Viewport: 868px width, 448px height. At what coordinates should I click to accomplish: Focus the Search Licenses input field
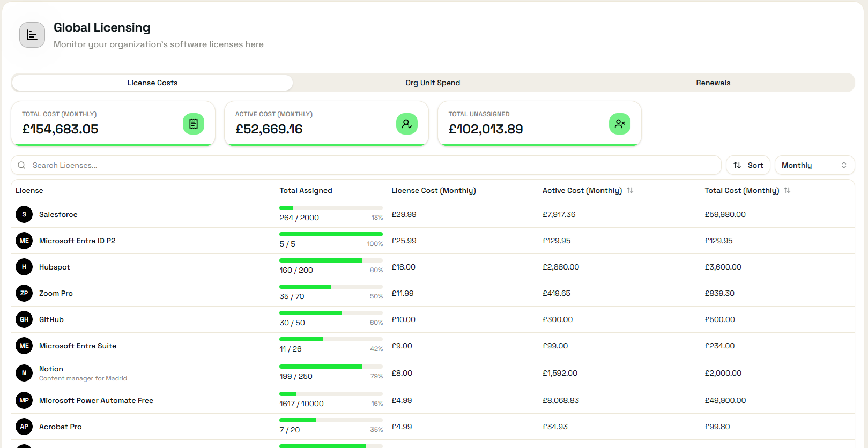(x=366, y=165)
